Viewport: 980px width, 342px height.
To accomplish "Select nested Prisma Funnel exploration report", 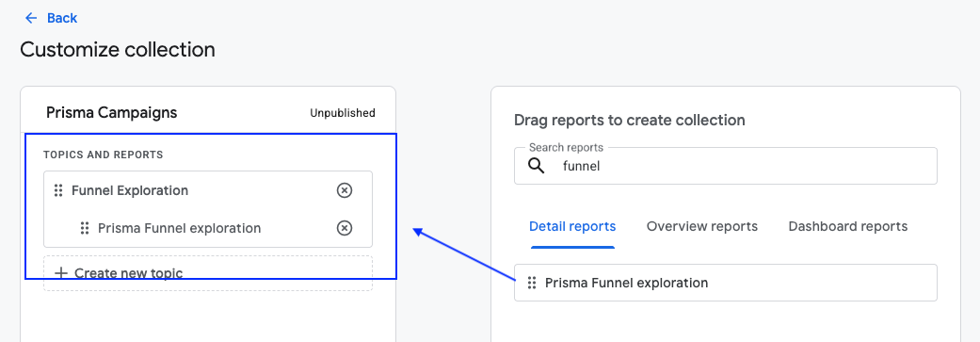I will (x=180, y=228).
